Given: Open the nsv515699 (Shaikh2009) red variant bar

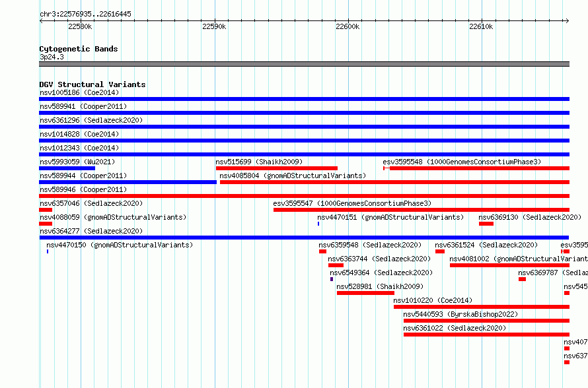Looking at the screenshot, I should pyautogui.click(x=277, y=168).
